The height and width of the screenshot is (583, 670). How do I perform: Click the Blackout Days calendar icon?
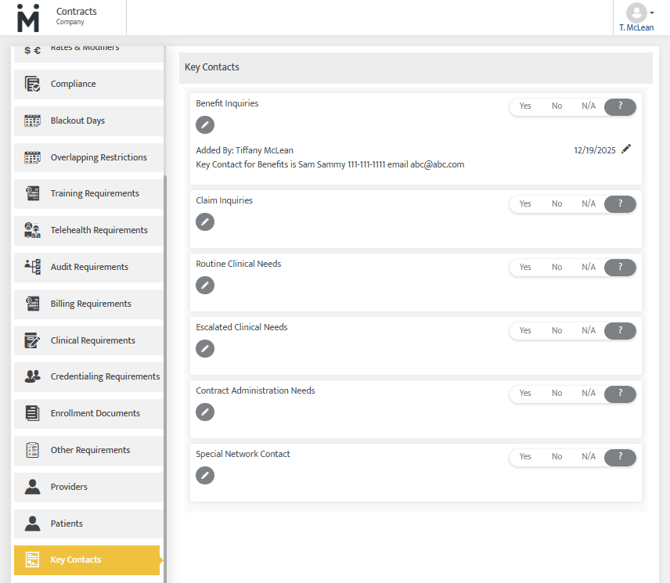point(32,121)
